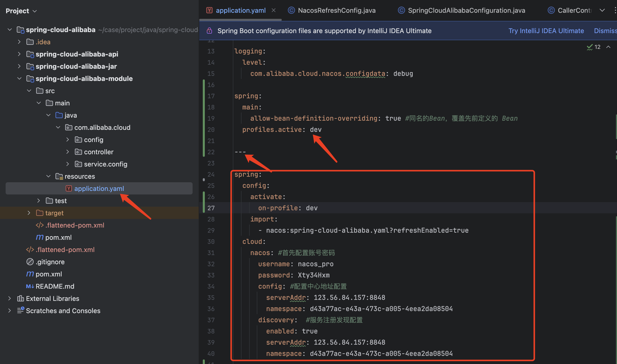Click the class icon on NacosRefreshConfig.java tab

(x=291, y=10)
